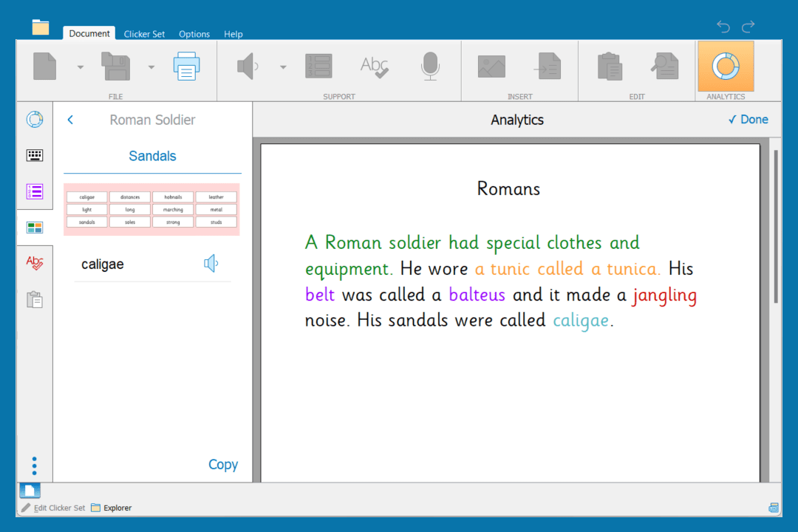Go back with the Roman Soldier chevron
This screenshot has height=532, width=798.
70,120
